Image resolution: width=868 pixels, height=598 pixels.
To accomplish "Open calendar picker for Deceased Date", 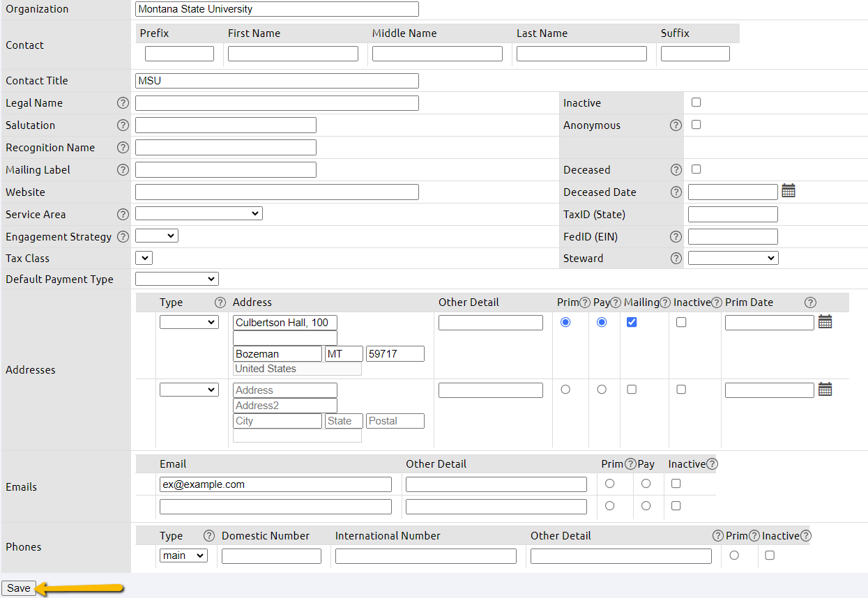I will pos(789,191).
